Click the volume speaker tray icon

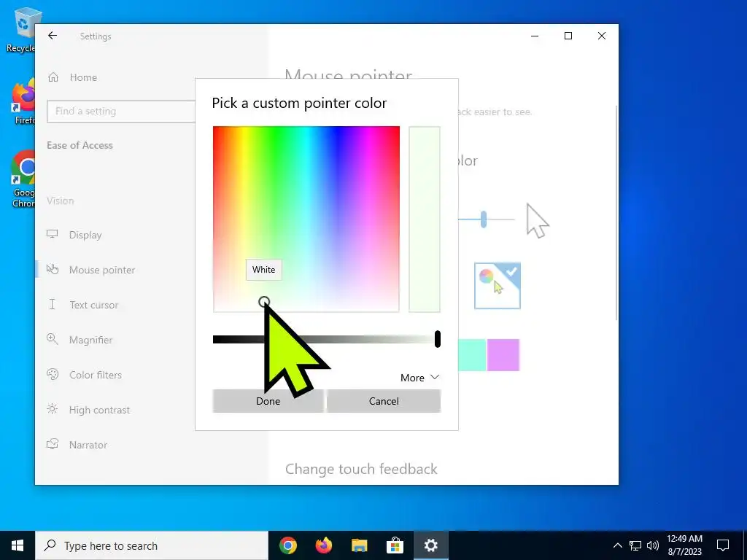coord(653,545)
